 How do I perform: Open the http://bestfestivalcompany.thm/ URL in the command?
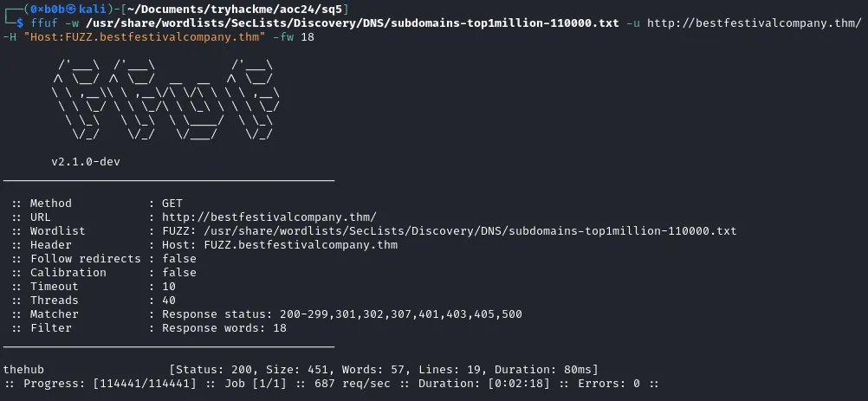[754, 23]
